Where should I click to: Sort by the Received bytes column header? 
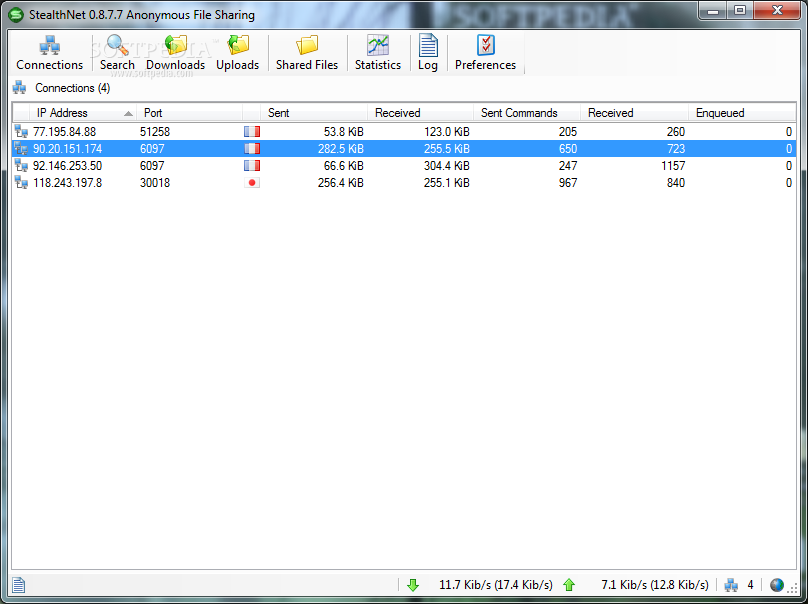tap(420, 113)
